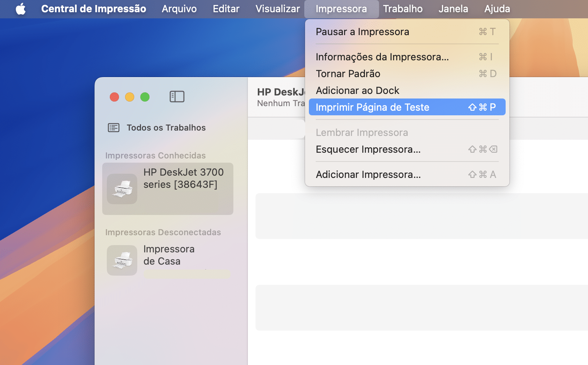
Task: Click the Impressora de Casa printer icon
Action: pyautogui.click(x=122, y=260)
